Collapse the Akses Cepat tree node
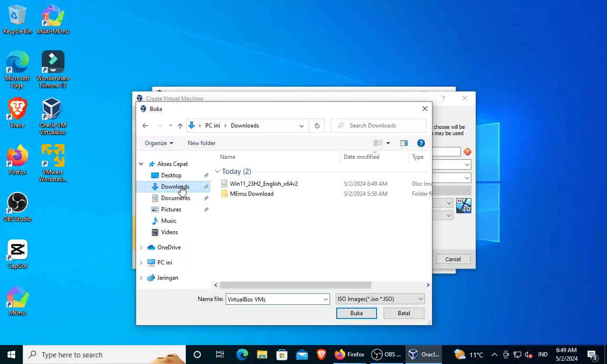The image size is (607, 364). pyautogui.click(x=141, y=164)
